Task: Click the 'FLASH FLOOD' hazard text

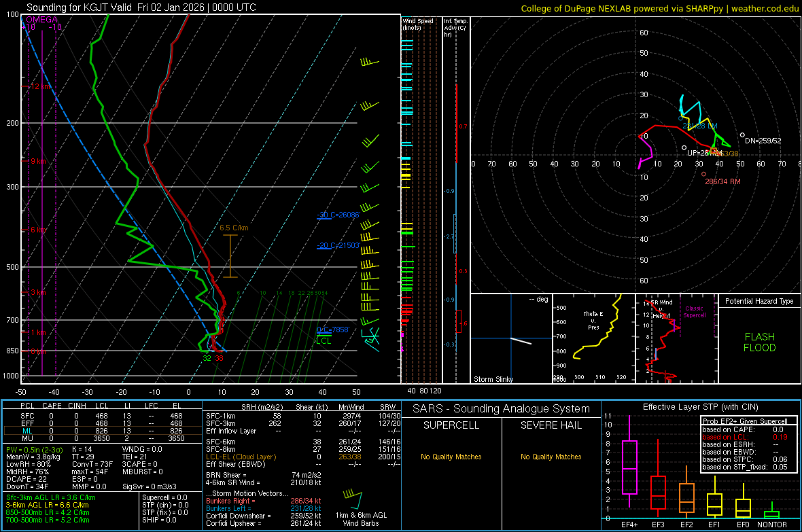Action: coord(760,342)
